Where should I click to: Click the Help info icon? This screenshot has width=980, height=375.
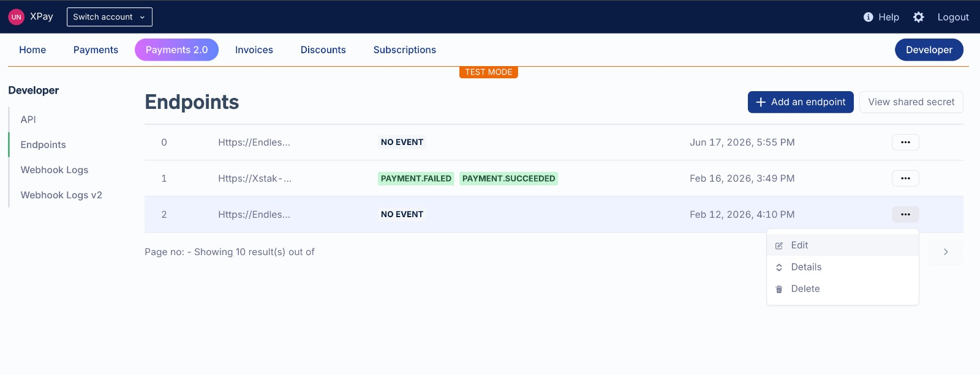click(868, 17)
